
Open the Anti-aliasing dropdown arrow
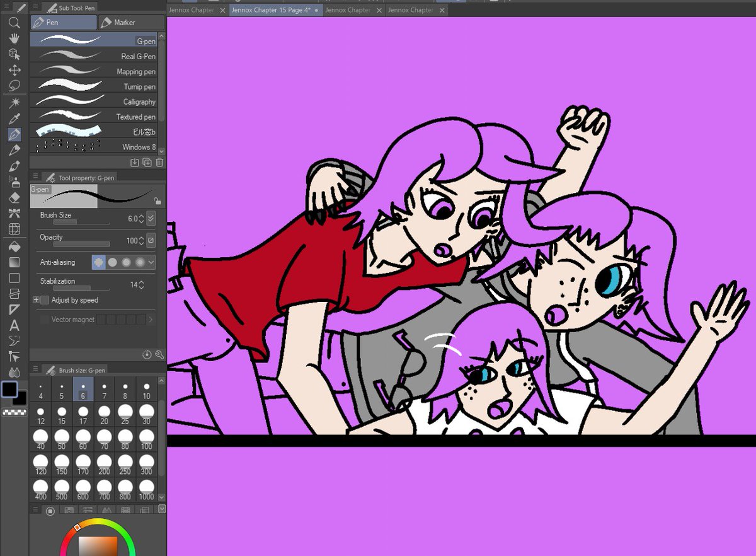[x=151, y=262]
